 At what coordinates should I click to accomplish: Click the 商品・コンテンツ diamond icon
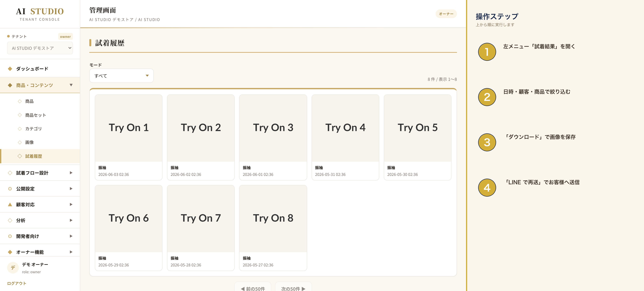click(10, 85)
